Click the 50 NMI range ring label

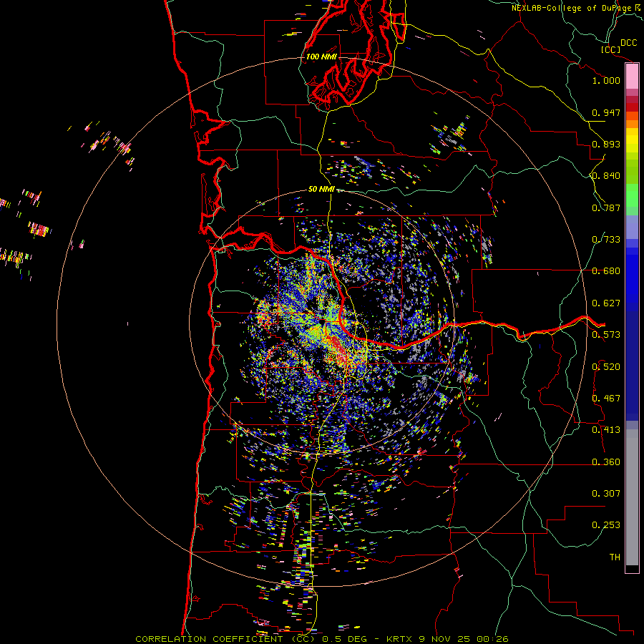click(321, 190)
